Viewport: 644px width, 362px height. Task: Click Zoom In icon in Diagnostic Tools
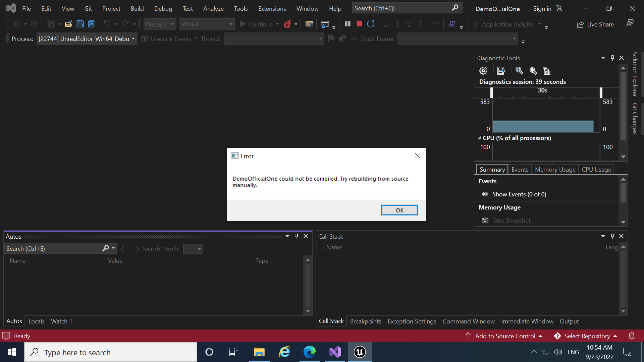tap(519, 71)
